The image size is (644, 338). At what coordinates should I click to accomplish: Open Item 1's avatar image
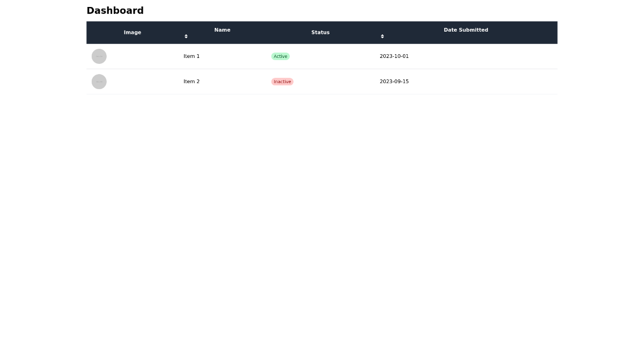pos(99,56)
